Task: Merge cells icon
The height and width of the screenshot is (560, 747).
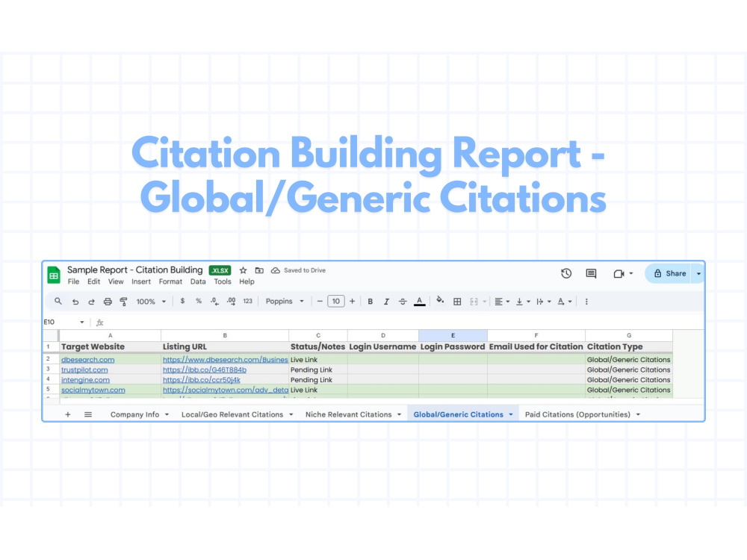Action: 474,302
